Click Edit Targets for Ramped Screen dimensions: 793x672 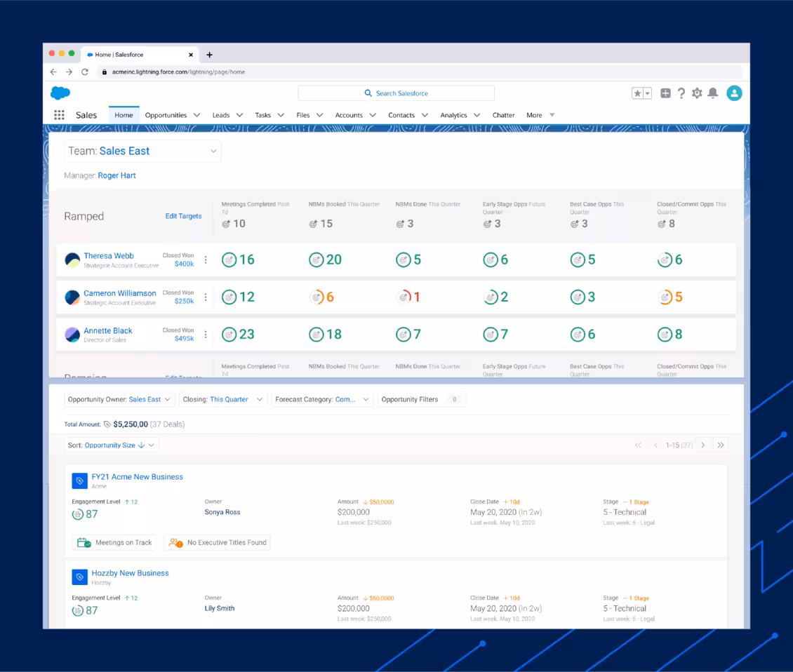(x=183, y=216)
